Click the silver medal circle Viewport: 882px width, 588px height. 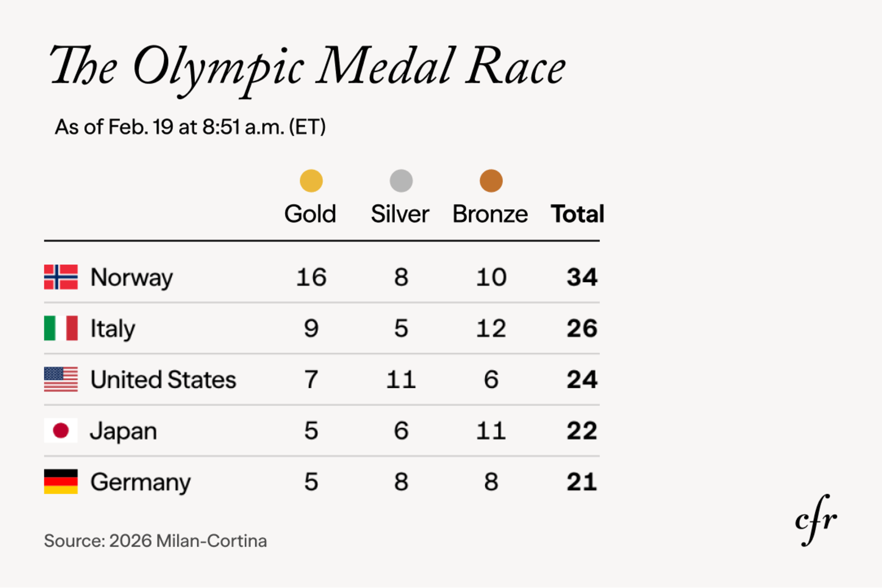click(x=401, y=181)
